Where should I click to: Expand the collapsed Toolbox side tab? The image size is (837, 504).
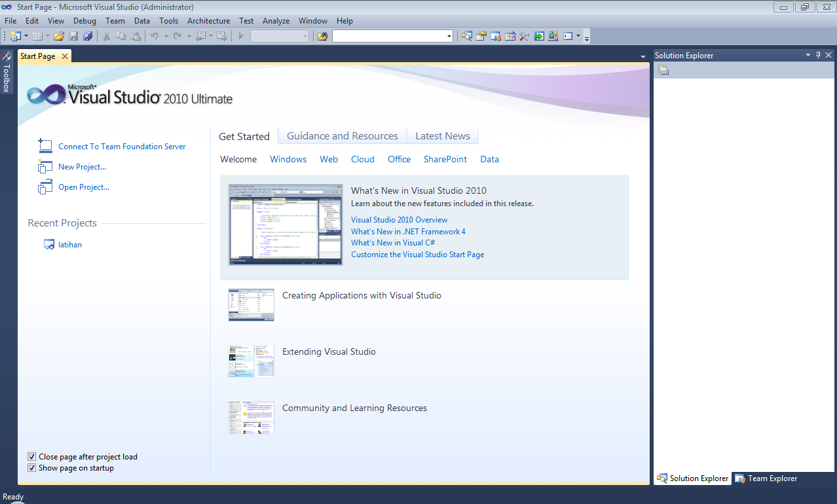tap(7, 72)
